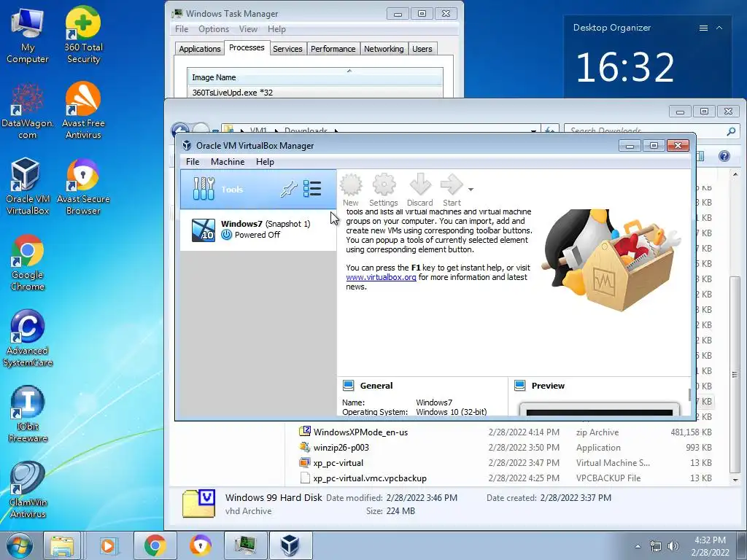The width and height of the screenshot is (747, 560).
Task: Switch to Task Manager taskbar button
Action: click(x=245, y=545)
